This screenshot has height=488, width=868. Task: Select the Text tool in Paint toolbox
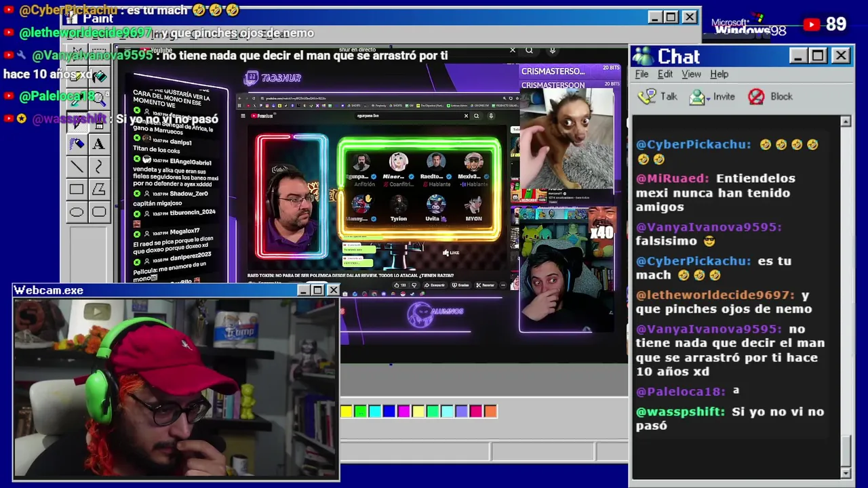pyautogui.click(x=98, y=144)
